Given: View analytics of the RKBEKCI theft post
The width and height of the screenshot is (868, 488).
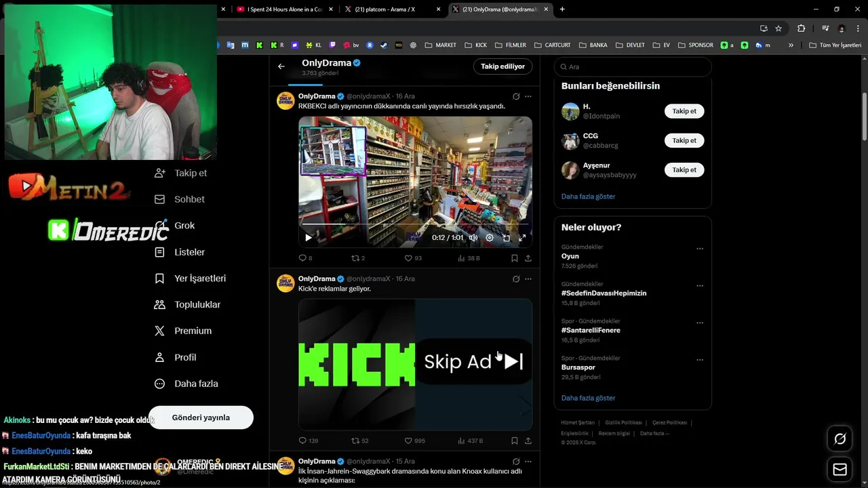Looking at the screenshot, I should pyautogui.click(x=469, y=258).
